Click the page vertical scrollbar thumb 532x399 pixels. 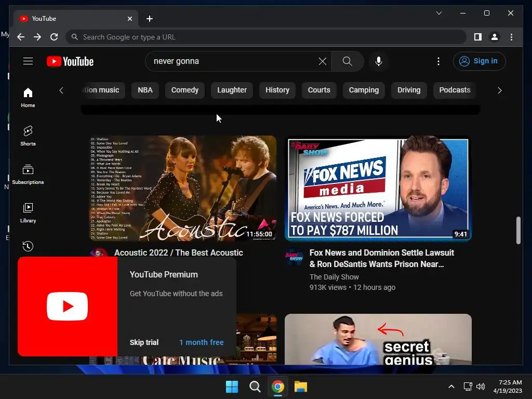pyautogui.click(x=518, y=230)
